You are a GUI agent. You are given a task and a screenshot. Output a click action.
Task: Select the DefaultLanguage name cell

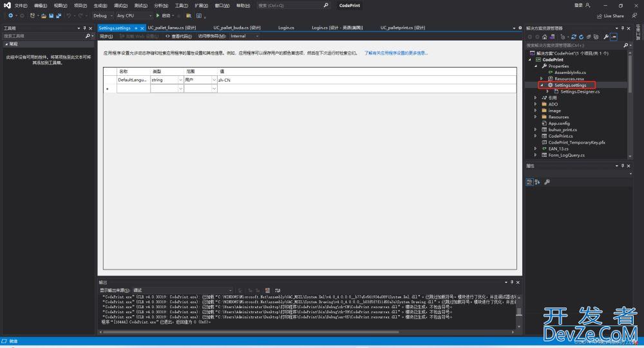(133, 80)
